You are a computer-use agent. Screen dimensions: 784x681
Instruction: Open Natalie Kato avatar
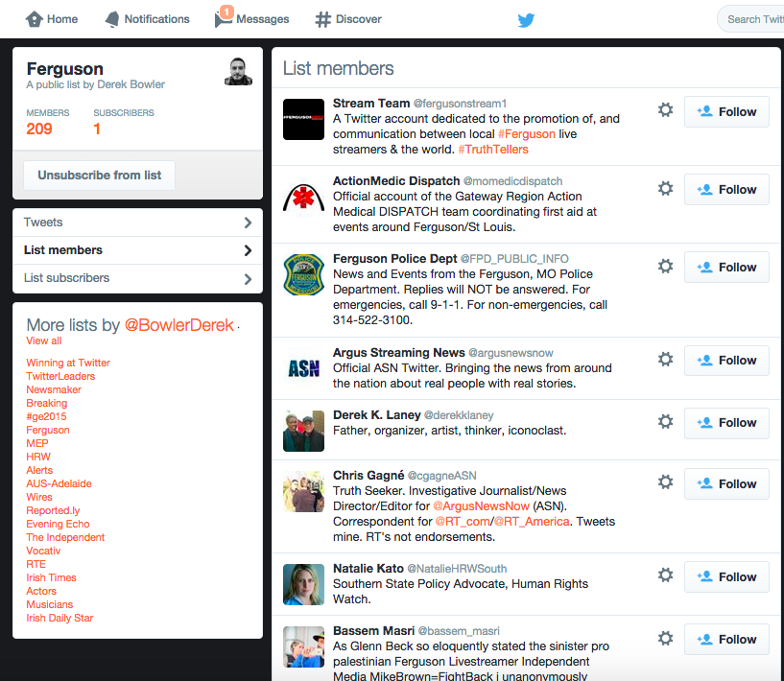pyautogui.click(x=303, y=584)
